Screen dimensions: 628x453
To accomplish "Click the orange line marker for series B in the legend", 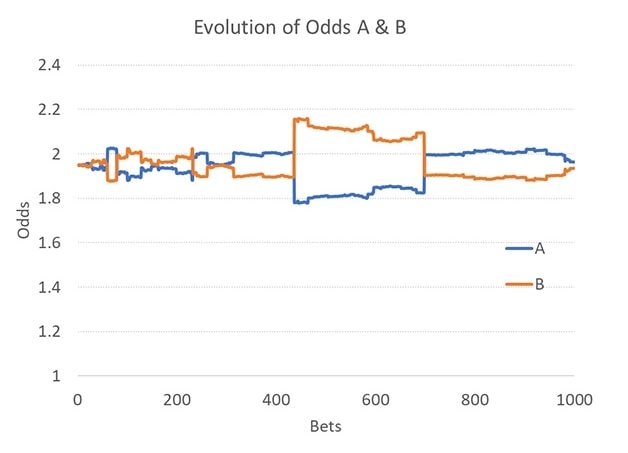I will 518,285.
